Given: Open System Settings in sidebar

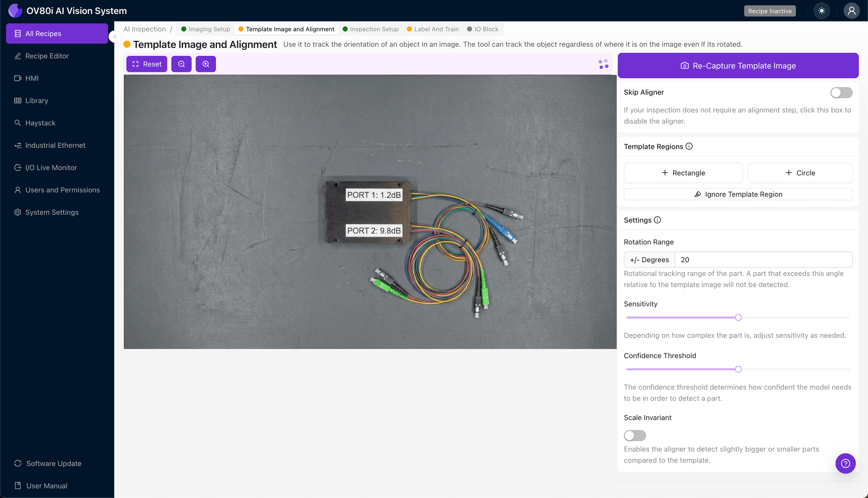Looking at the screenshot, I should pyautogui.click(x=57, y=212).
